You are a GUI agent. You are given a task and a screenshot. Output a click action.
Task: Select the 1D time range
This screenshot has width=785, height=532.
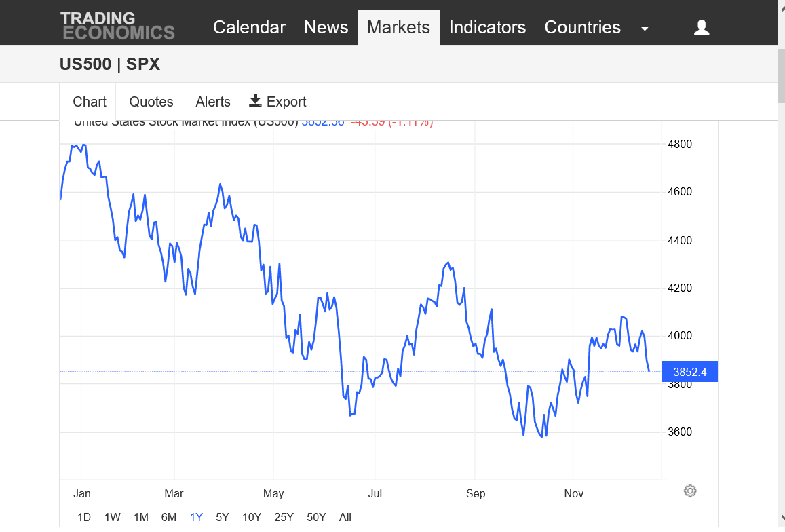tap(84, 517)
